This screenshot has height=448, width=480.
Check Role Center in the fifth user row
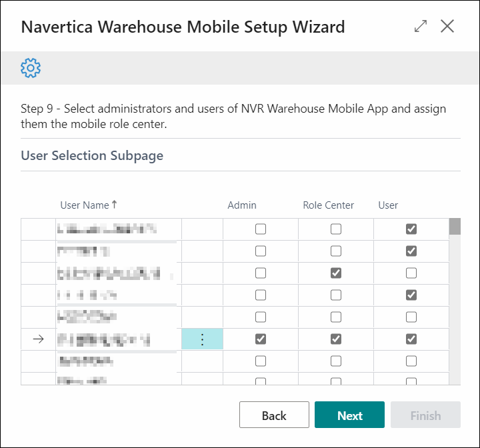pyautogui.click(x=336, y=317)
